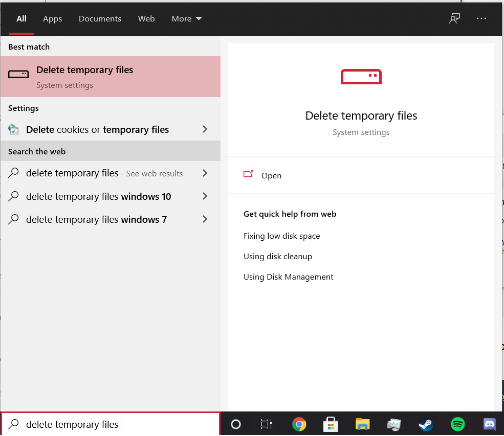Open the three-dot options menu
The width and height of the screenshot is (504, 436).
point(481,18)
